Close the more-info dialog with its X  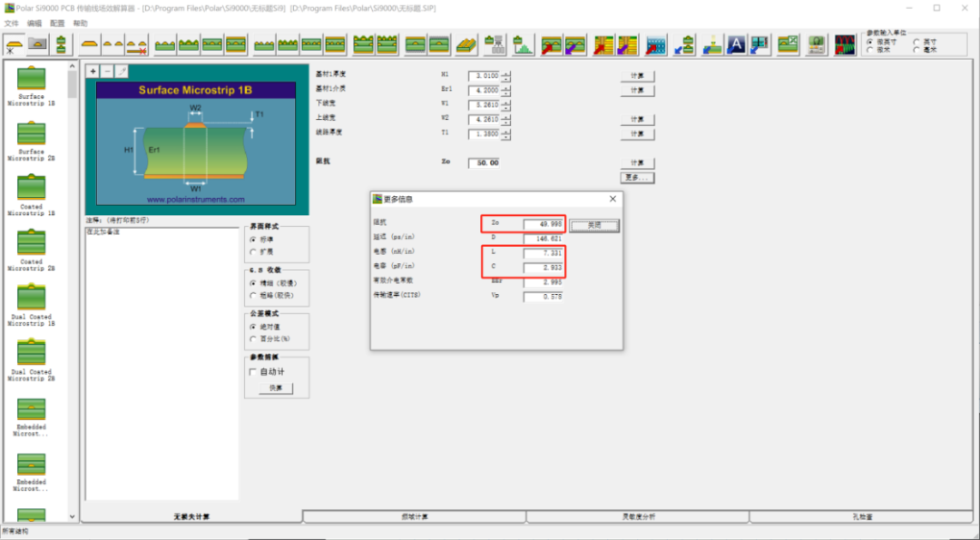click(612, 199)
